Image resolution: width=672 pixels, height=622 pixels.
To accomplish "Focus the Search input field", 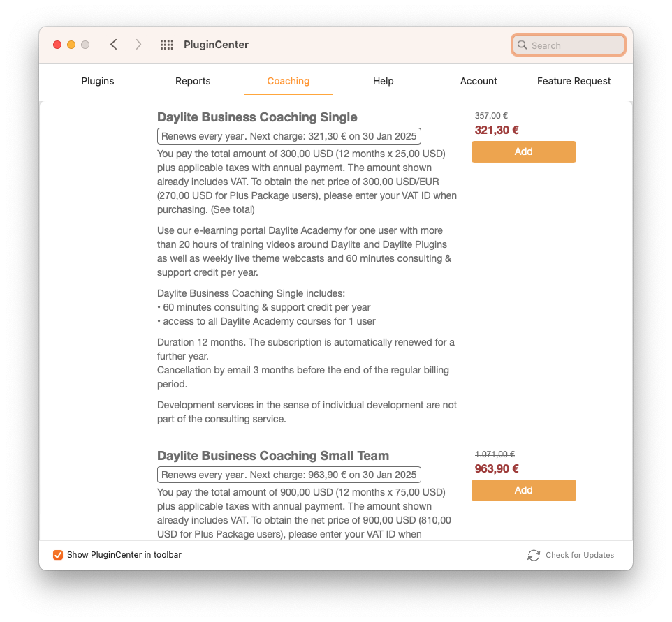I will 569,45.
